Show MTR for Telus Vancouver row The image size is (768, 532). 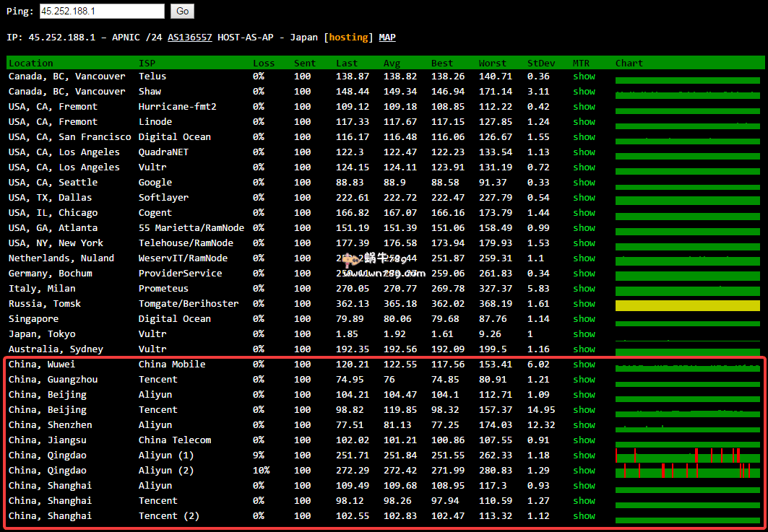tap(584, 77)
